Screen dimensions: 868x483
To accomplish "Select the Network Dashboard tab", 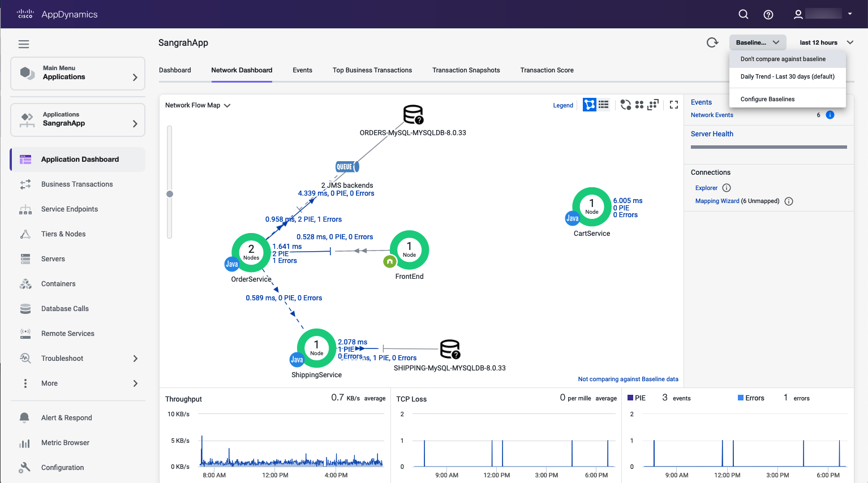I will pos(242,70).
